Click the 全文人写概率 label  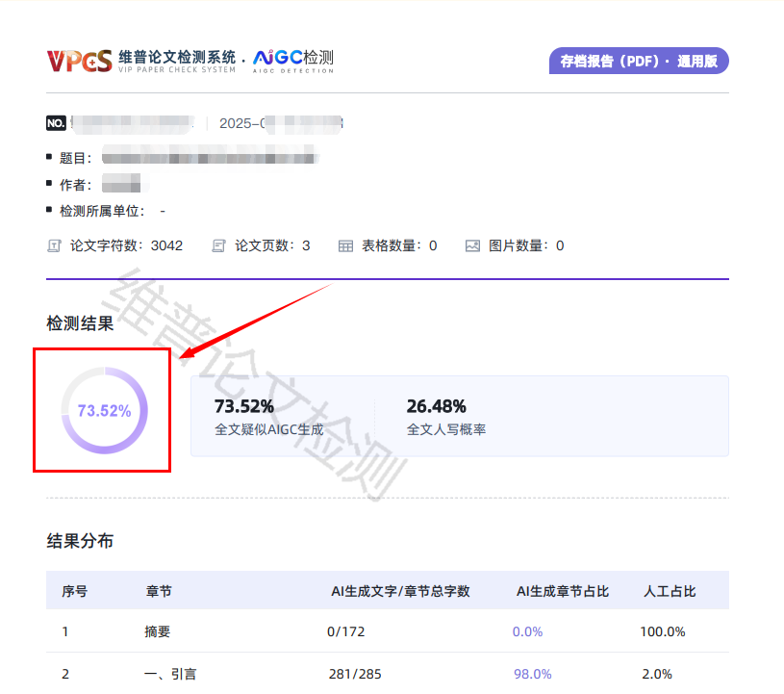coord(446,429)
